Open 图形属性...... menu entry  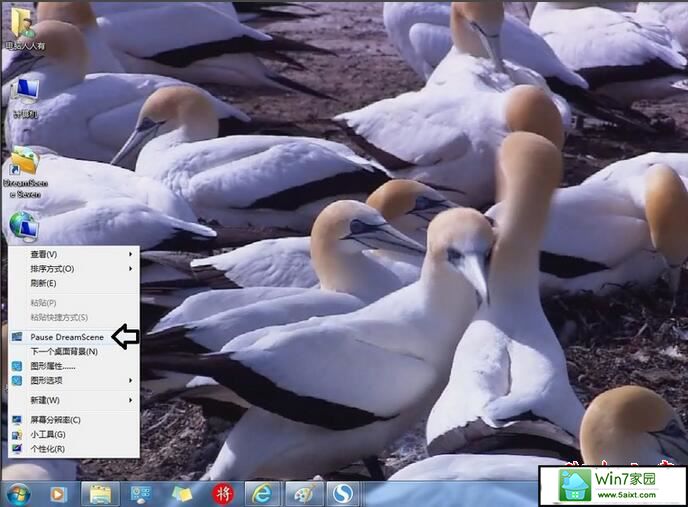coord(74,366)
